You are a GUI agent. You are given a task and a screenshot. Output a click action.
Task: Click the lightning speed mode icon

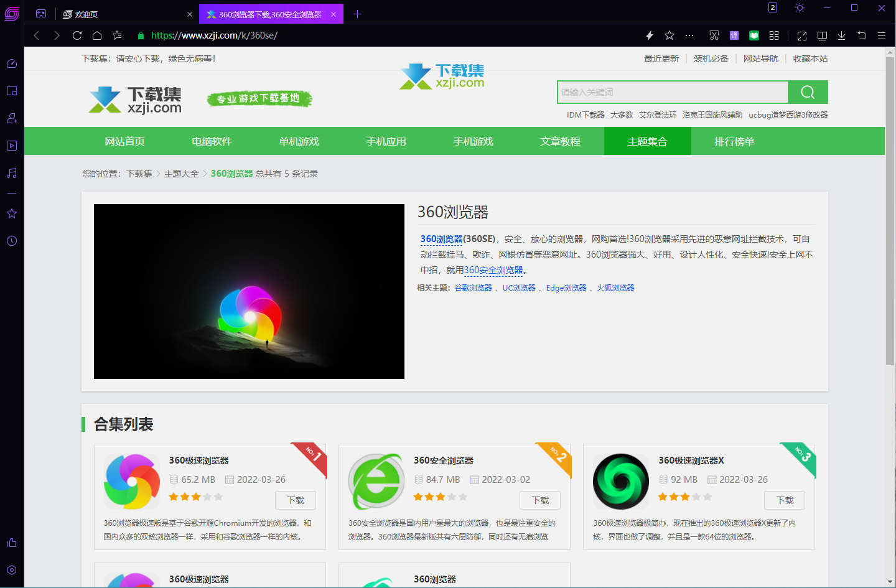[x=650, y=35]
